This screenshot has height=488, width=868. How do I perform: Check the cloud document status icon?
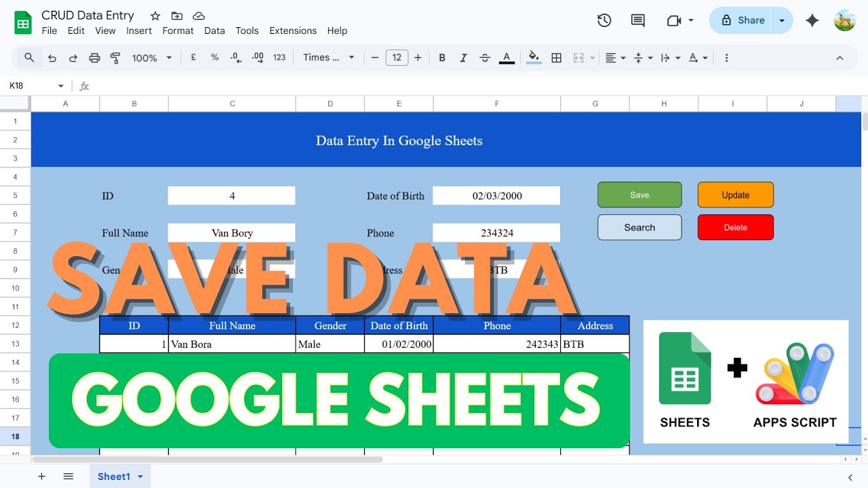[199, 16]
